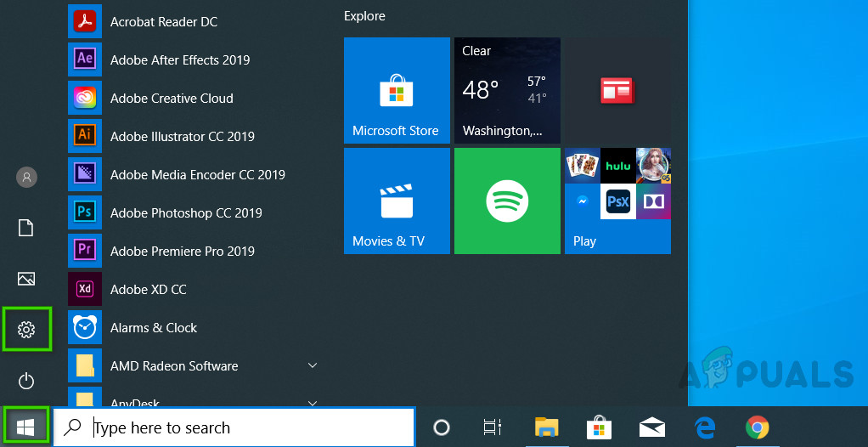Open Adobe After Effects 2019 icon
The width and height of the screenshot is (868, 447).
[x=85, y=59]
